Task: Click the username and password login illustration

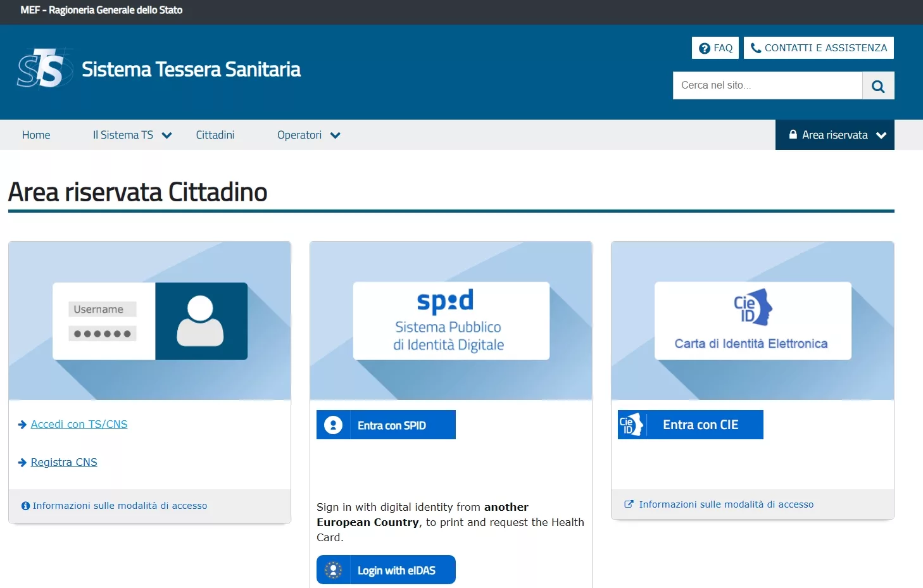Action: coord(150,321)
